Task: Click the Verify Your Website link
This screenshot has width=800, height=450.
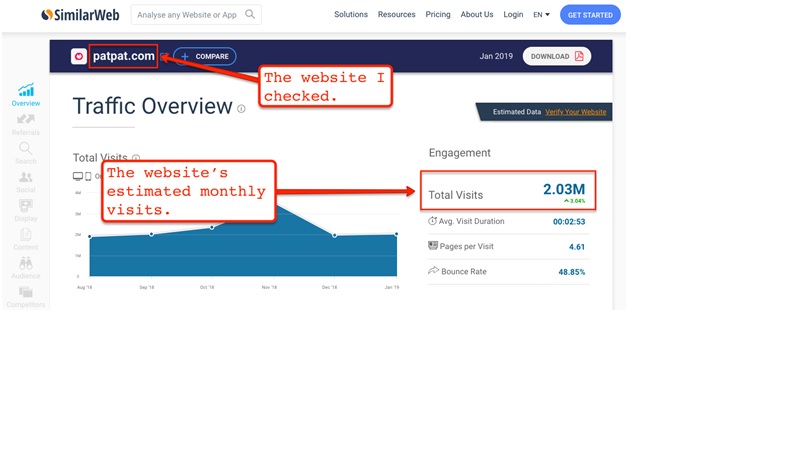Action: click(576, 112)
